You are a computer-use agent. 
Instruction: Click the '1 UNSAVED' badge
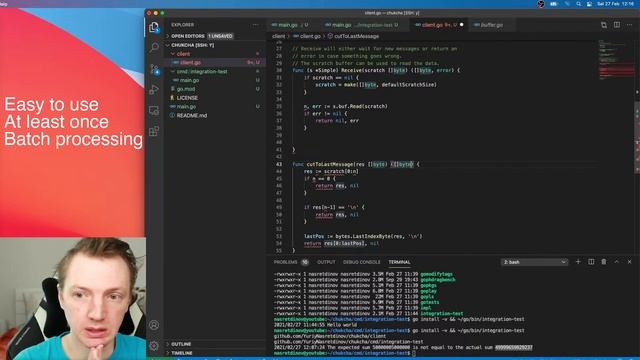[220, 36]
